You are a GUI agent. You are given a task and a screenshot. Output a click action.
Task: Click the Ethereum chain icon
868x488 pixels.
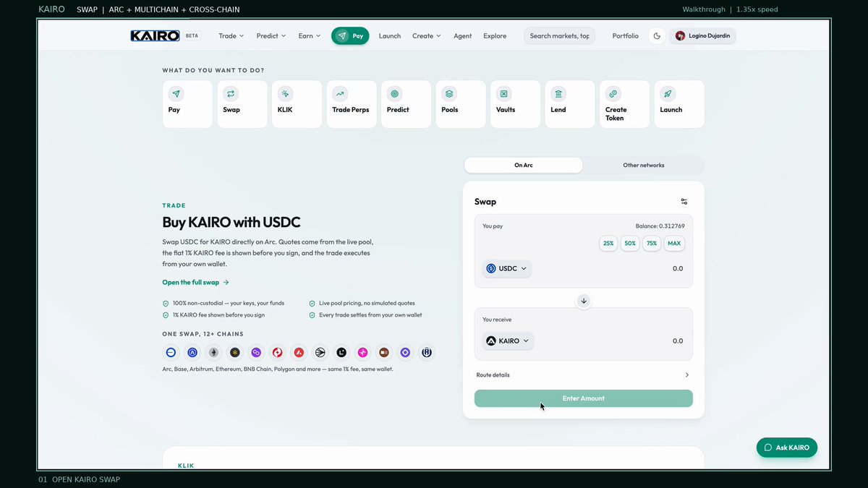click(x=213, y=353)
